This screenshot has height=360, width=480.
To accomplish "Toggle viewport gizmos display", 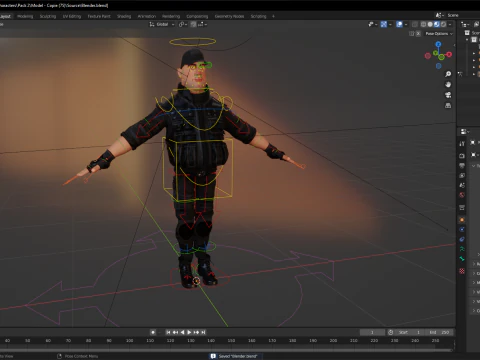I will (x=384, y=24).
